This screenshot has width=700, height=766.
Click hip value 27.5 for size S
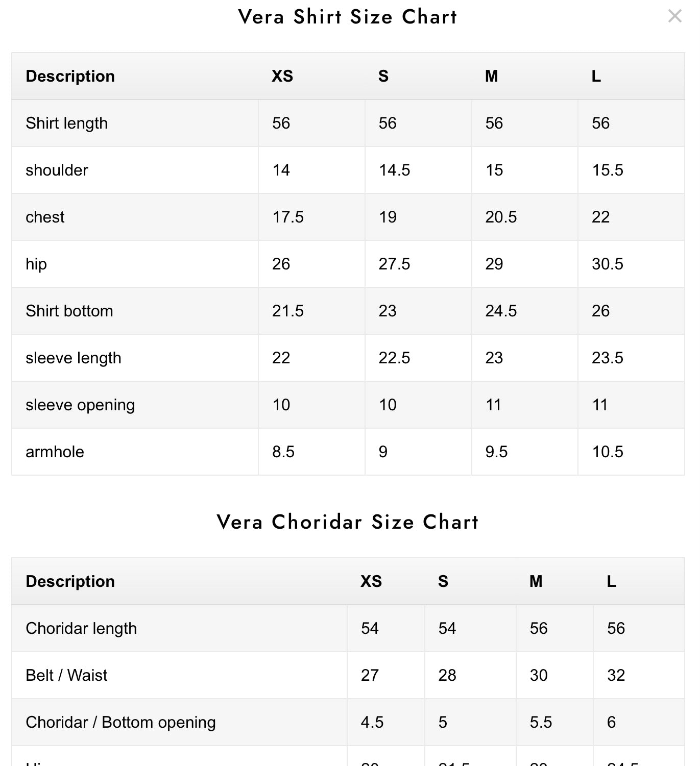394,264
